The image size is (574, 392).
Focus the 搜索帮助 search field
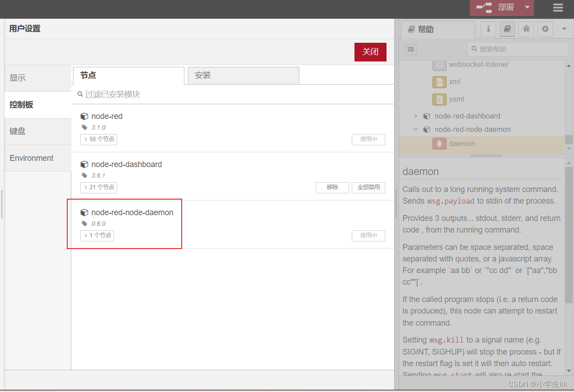point(518,49)
